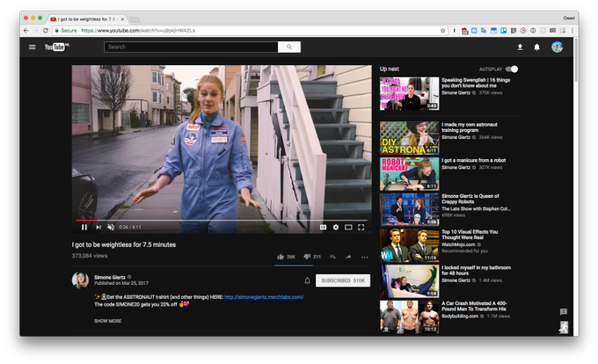Open the Chrome three-dot menu
Viewport: 598px width, 364px height.
pyautogui.click(x=572, y=31)
